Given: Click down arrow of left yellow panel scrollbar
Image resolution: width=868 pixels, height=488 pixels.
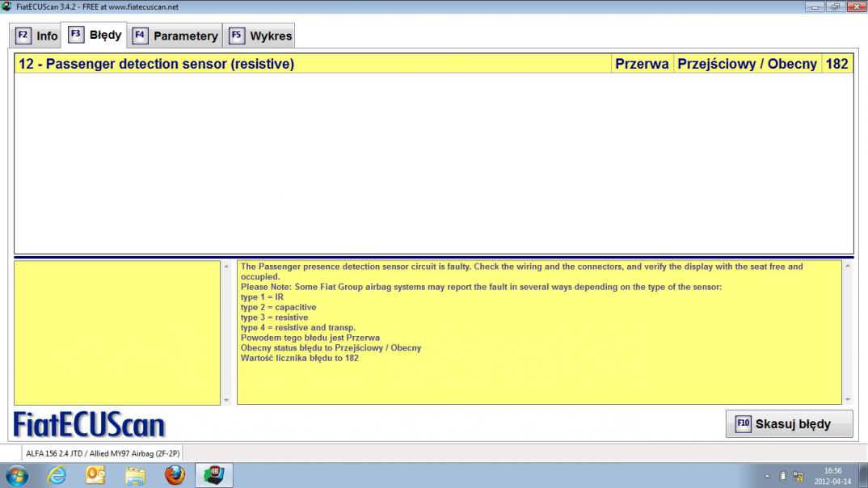Looking at the screenshot, I should click(225, 399).
